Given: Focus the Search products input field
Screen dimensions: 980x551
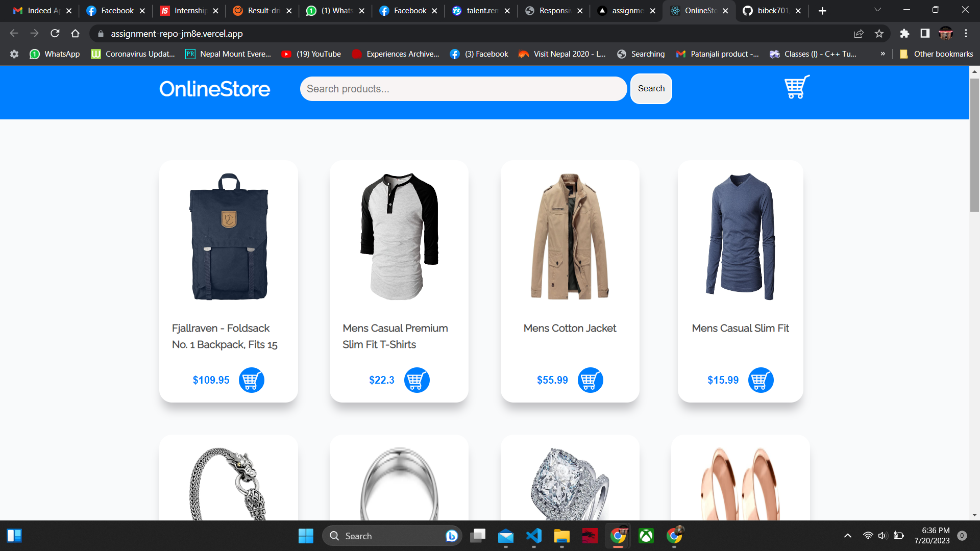Looking at the screenshot, I should 463,89.
